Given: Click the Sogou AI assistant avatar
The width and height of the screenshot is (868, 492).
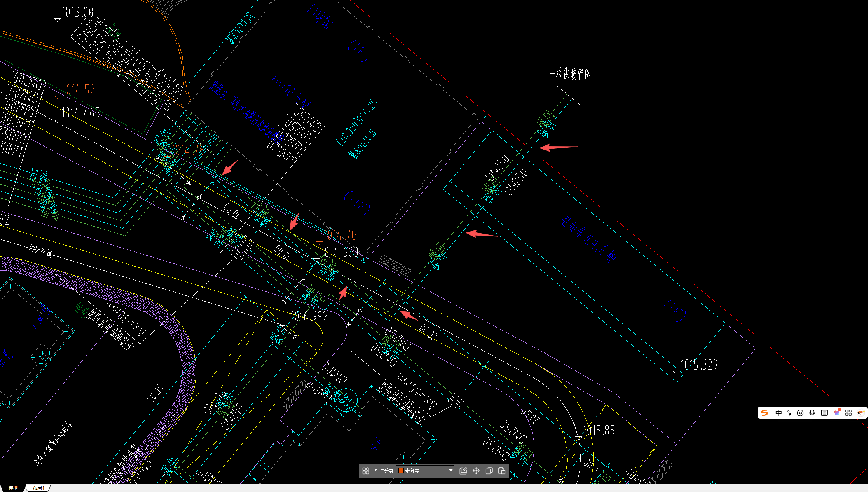Looking at the screenshot, I should (860, 413).
